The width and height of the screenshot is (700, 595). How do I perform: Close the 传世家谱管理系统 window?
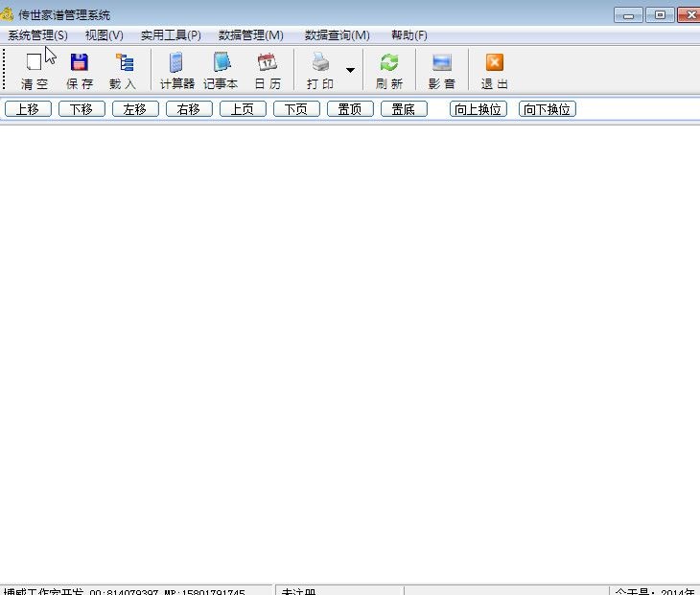(x=688, y=15)
